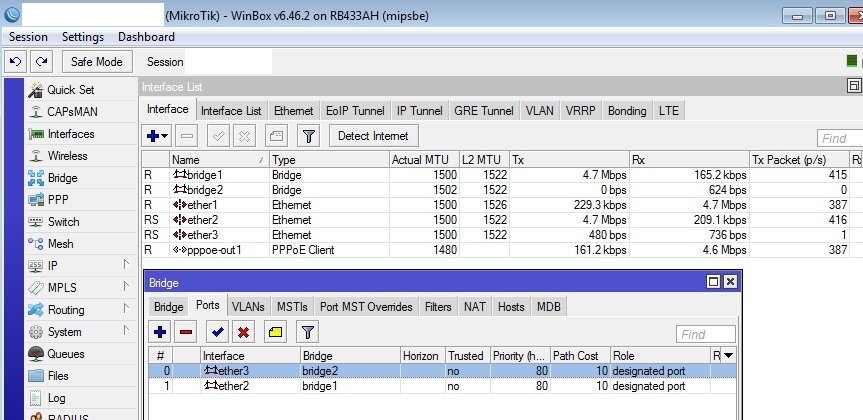863x420 pixels.
Task: Click the Find field in Bridge window
Action: [706, 334]
